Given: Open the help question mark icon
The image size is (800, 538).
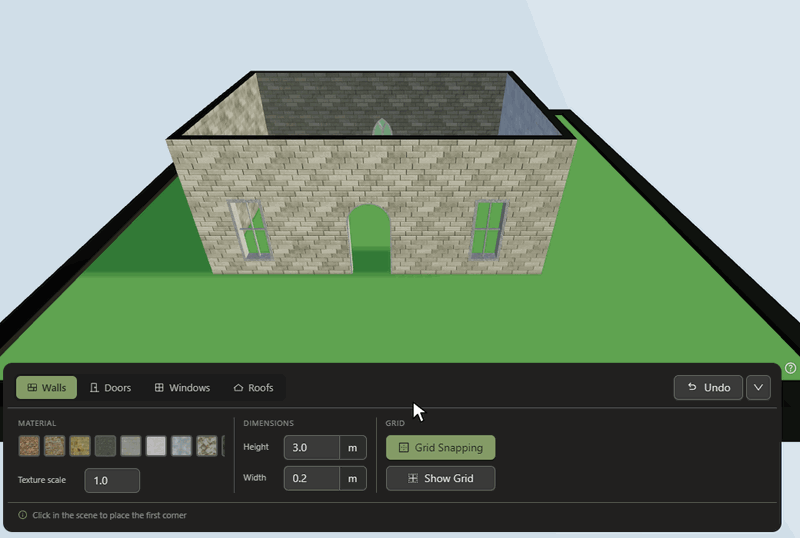Looking at the screenshot, I should point(790,368).
